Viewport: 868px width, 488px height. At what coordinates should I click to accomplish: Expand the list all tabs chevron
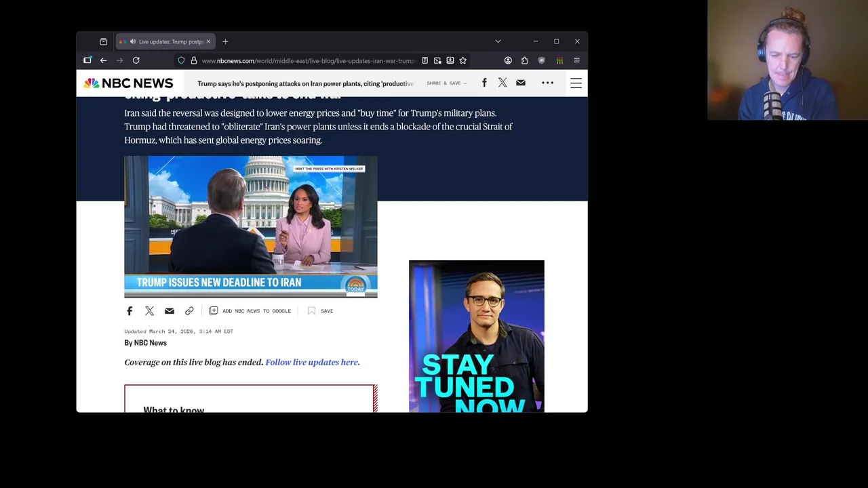pyautogui.click(x=498, y=41)
